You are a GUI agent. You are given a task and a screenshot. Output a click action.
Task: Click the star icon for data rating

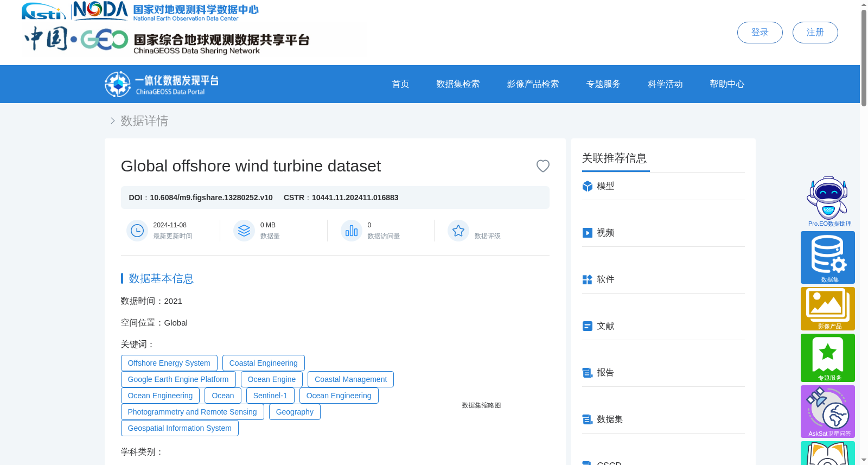[458, 231]
